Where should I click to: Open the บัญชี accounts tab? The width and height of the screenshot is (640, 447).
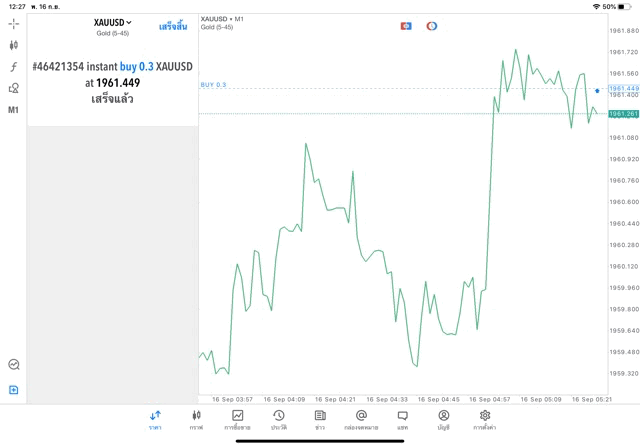(444, 420)
